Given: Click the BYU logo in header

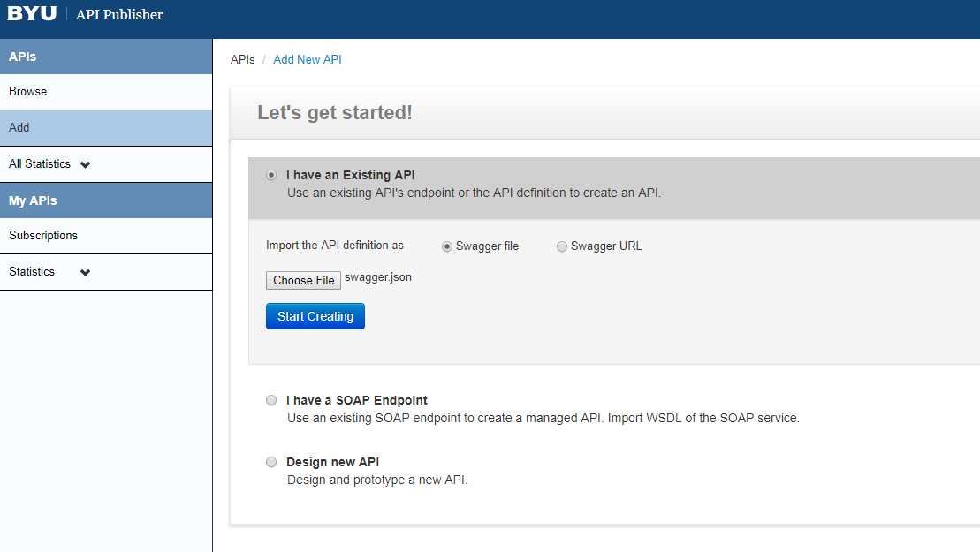Looking at the screenshot, I should click(x=32, y=14).
